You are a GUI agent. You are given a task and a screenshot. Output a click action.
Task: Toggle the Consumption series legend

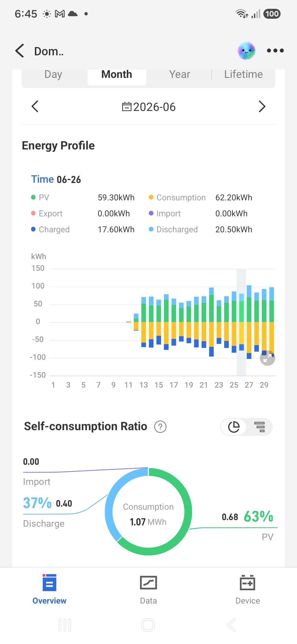[x=177, y=197]
